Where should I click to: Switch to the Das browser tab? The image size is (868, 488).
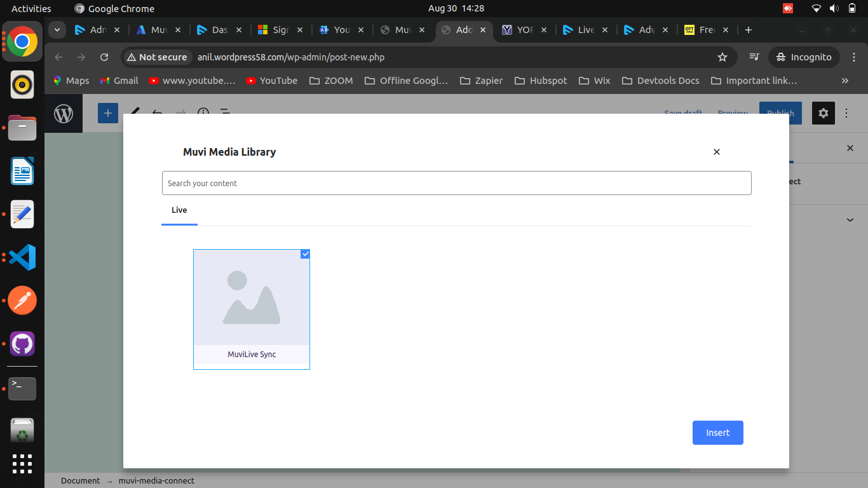[x=220, y=30]
